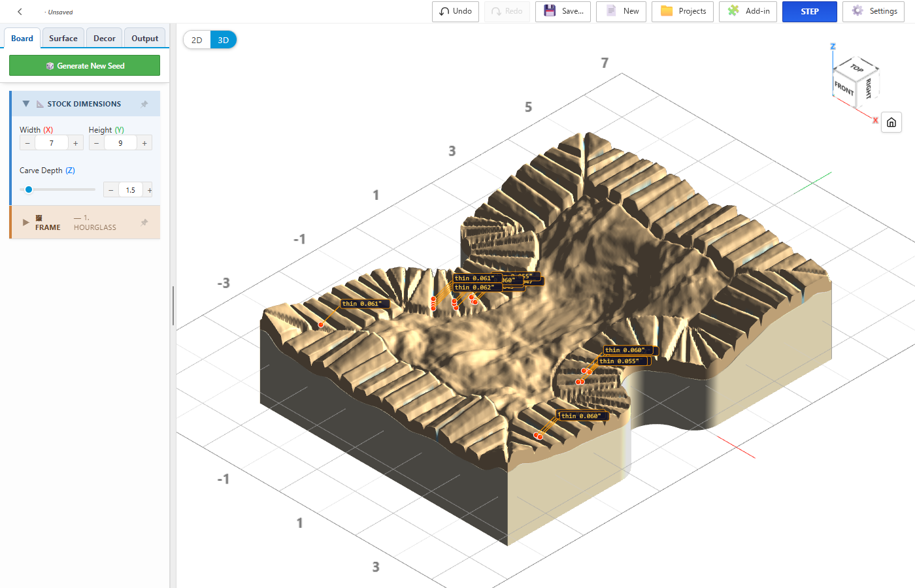Select the FRONT face of view cube
The image size is (915, 588).
(x=844, y=88)
